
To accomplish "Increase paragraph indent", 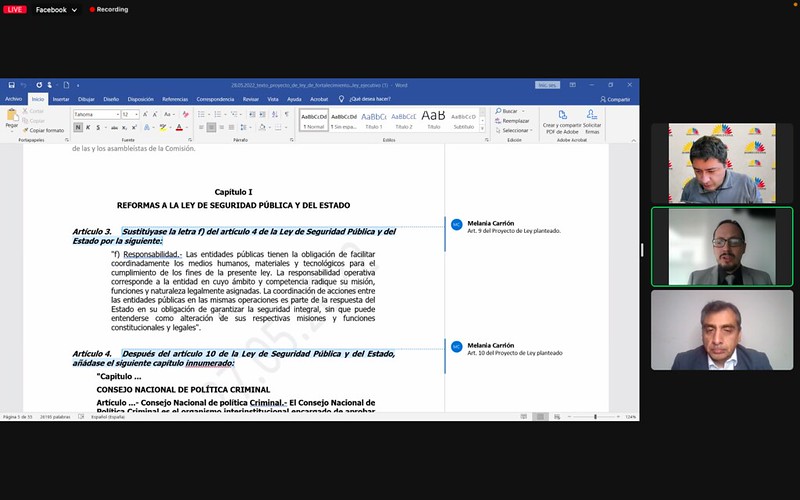I will coord(262,114).
